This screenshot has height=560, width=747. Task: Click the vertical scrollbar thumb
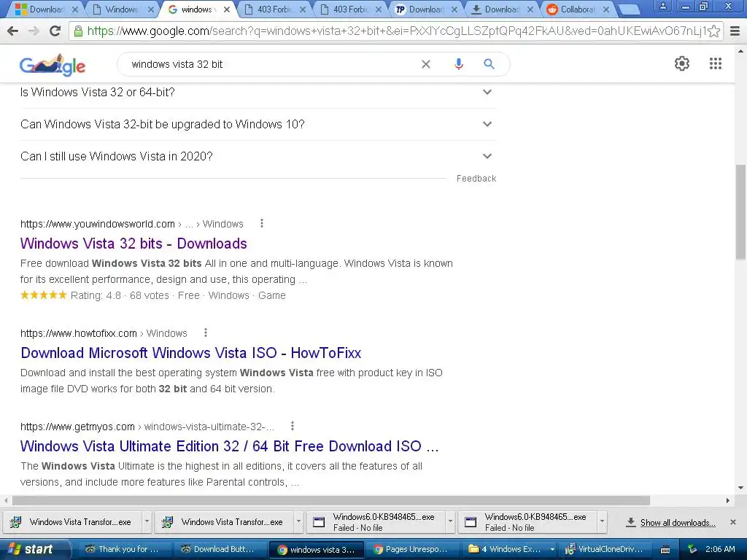[740, 212]
